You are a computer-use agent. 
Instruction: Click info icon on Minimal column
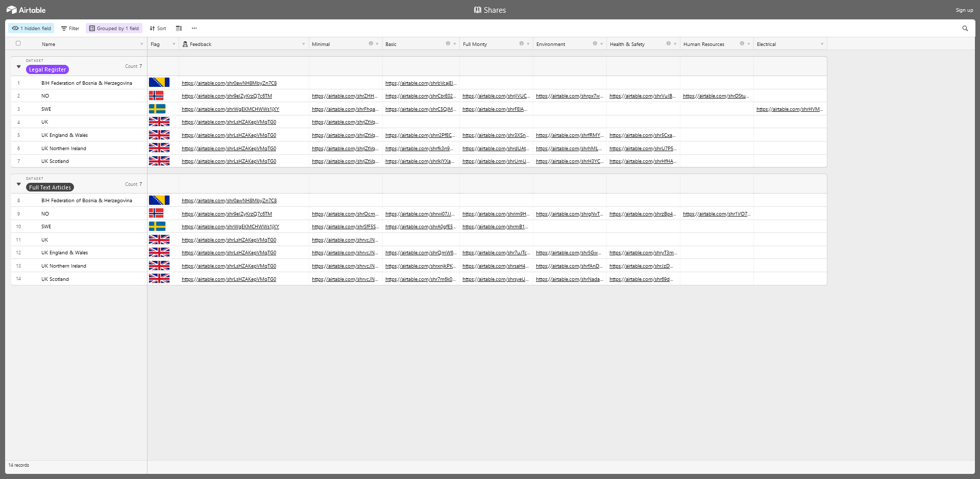click(371, 43)
